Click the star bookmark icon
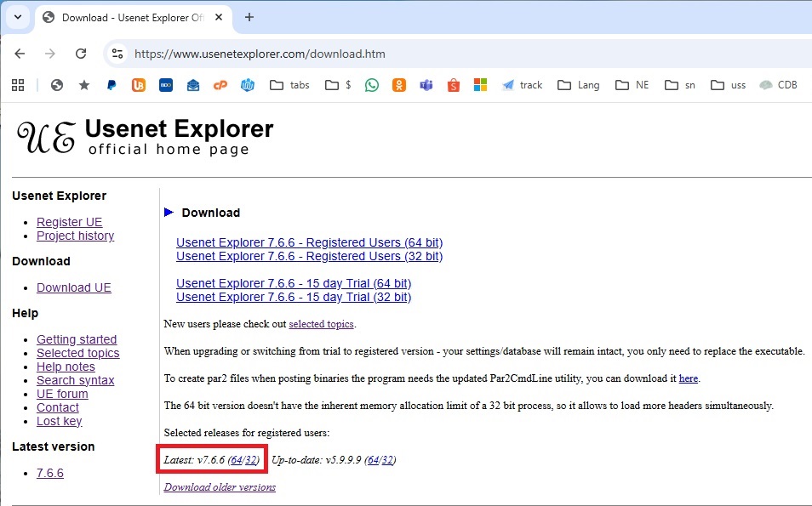This screenshot has width=812, height=506. point(84,85)
